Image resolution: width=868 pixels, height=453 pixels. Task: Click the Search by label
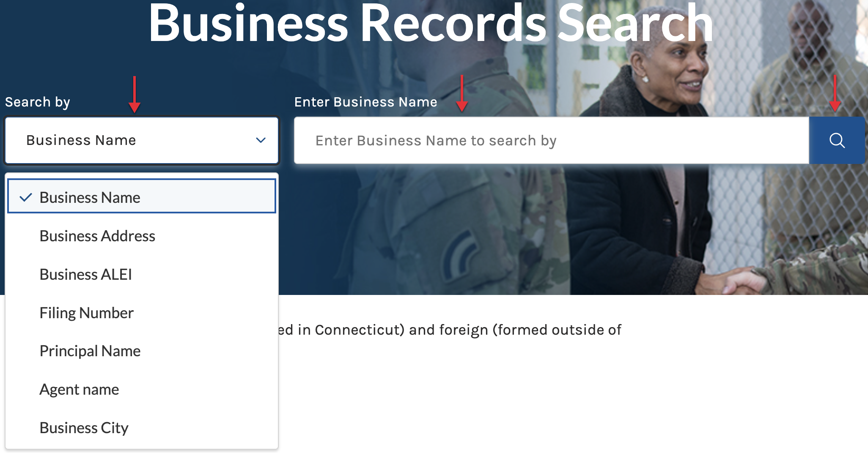(x=38, y=102)
